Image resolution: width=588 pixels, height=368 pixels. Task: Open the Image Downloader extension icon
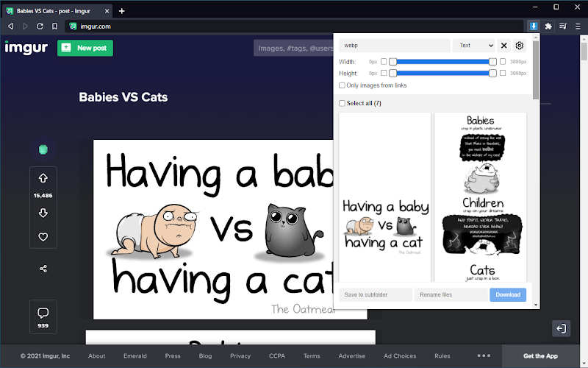[x=534, y=26]
